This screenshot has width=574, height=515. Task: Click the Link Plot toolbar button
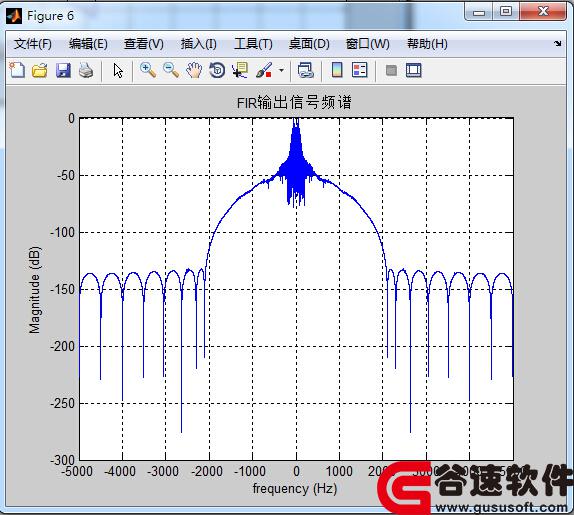[306, 70]
